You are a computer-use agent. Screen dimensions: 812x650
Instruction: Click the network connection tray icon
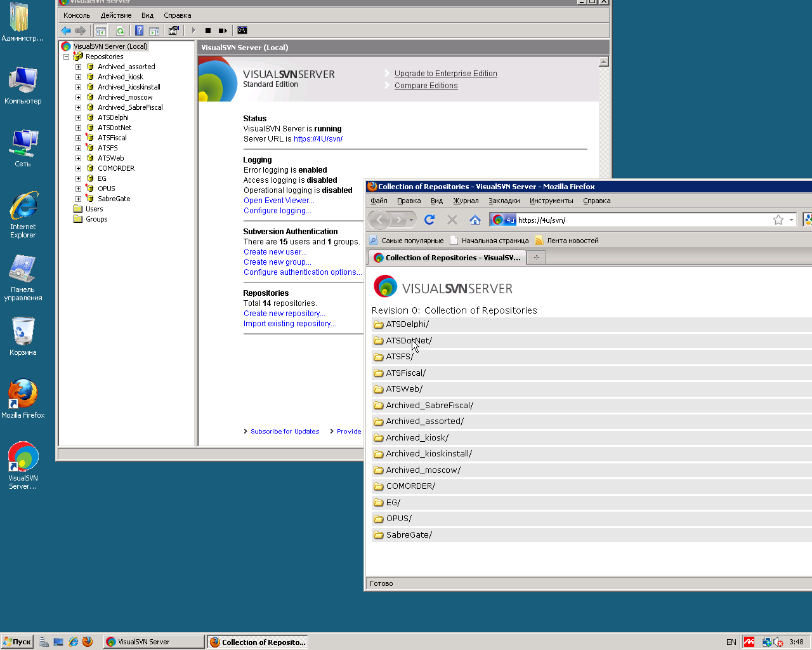click(x=767, y=642)
